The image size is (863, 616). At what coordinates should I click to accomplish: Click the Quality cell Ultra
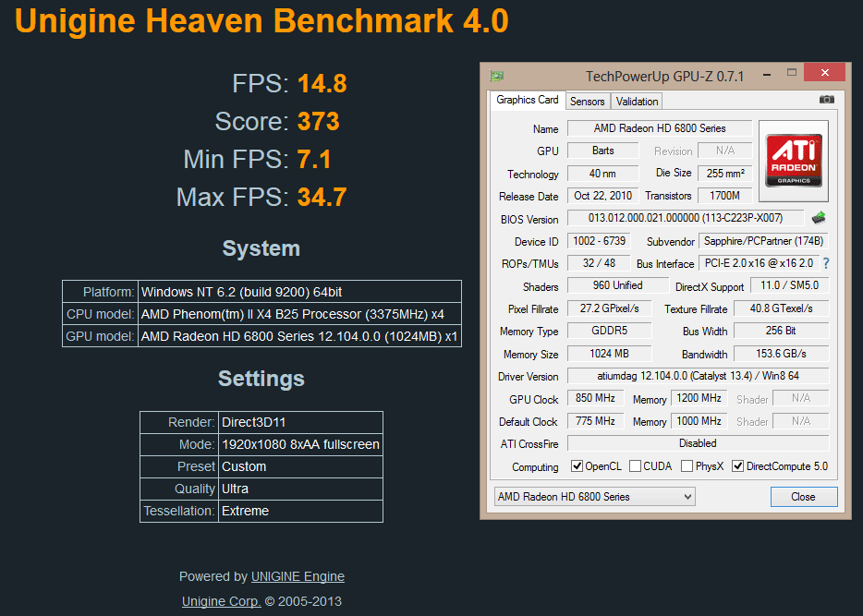pos(300,489)
